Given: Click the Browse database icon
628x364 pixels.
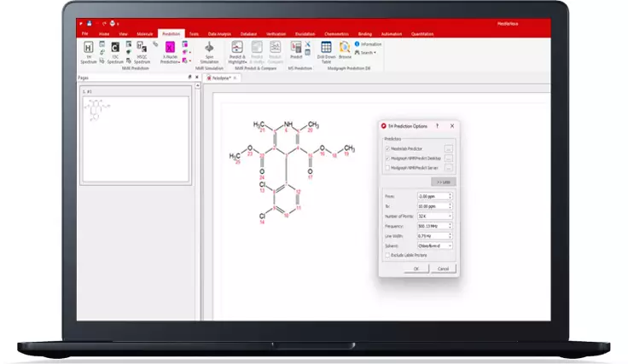Looking at the screenshot, I should tap(345, 49).
